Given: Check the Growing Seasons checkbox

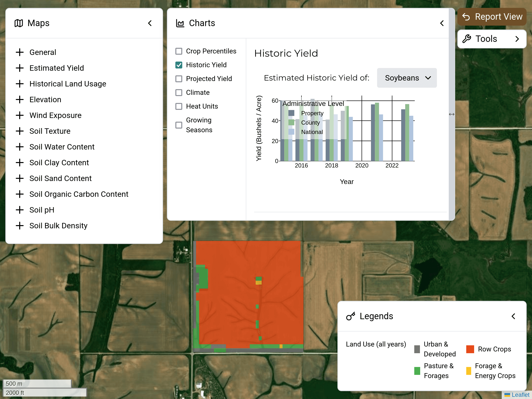Looking at the screenshot, I should pyautogui.click(x=179, y=125).
